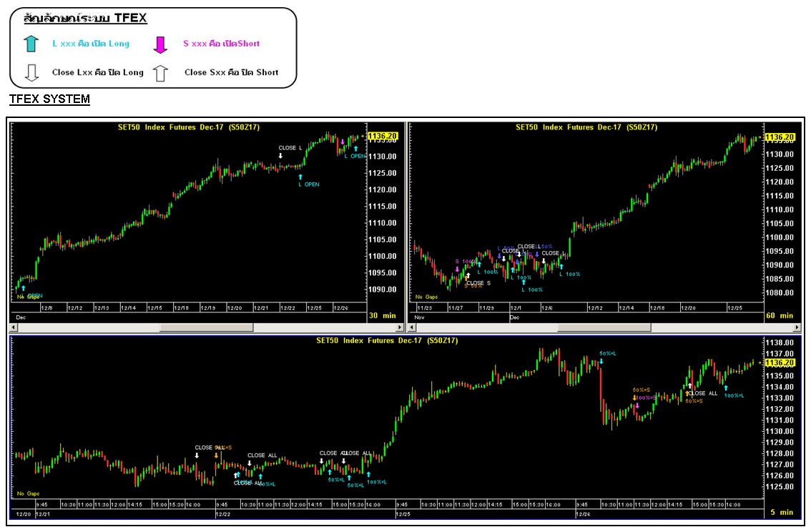Screen dimensions: 811x532
Task: Click the 12/15 date label on 30 min chart
Action: coord(154,308)
